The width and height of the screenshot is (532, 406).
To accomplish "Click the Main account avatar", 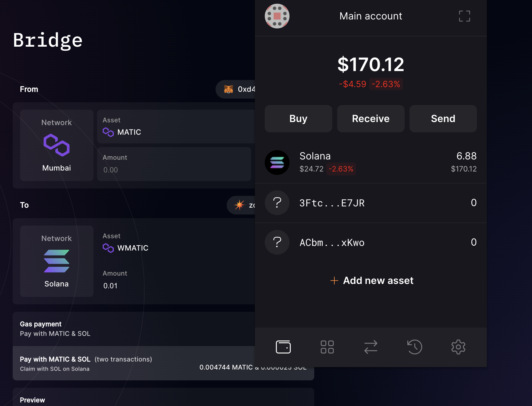I will 277,16.
